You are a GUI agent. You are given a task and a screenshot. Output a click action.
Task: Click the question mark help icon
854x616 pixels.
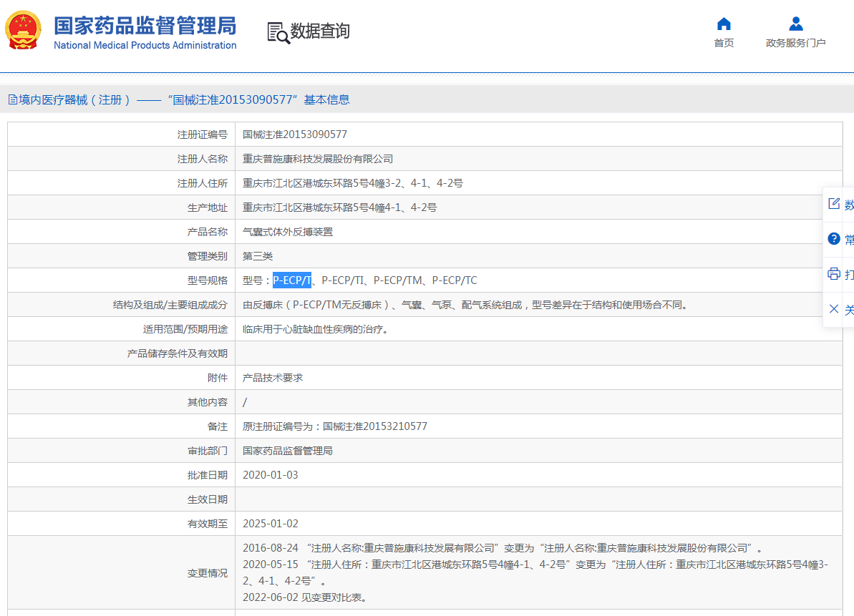pyautogui.click(x=834, y=238)
